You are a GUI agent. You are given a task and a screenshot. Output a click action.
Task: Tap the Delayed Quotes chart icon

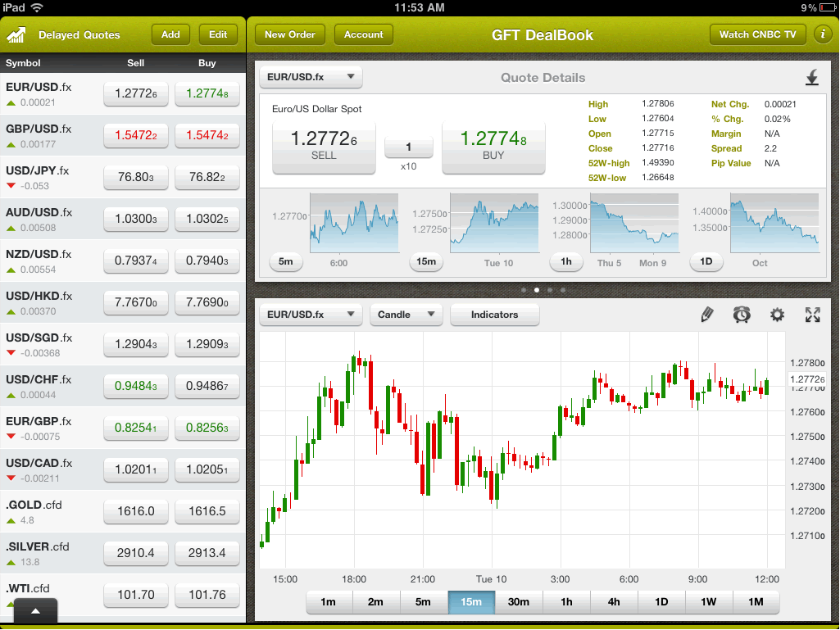pyautogui.click(x=16, y=35)
